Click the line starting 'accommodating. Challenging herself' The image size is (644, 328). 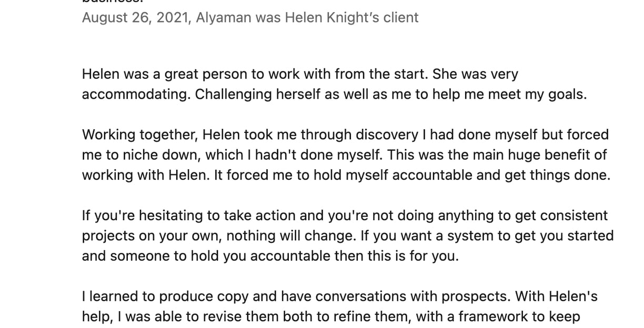click(x=334, y=95)
